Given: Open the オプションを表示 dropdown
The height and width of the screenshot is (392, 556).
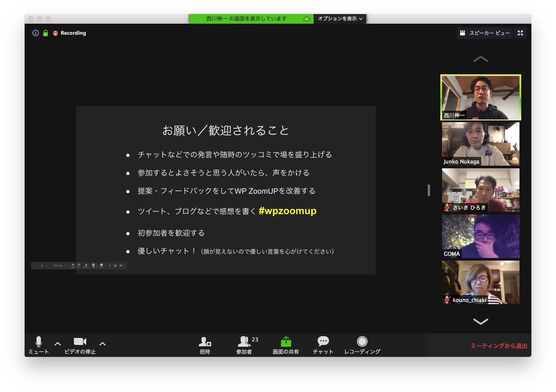Looking at the screenshot, I should [x=340, y=19].
